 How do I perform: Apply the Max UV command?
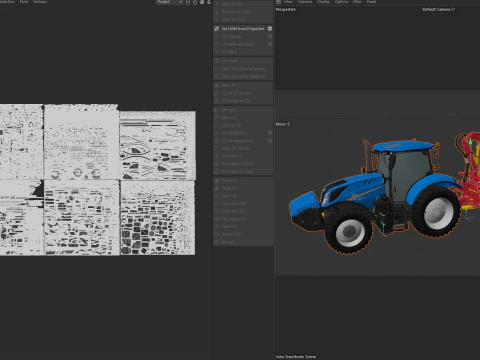pos(243,85)
